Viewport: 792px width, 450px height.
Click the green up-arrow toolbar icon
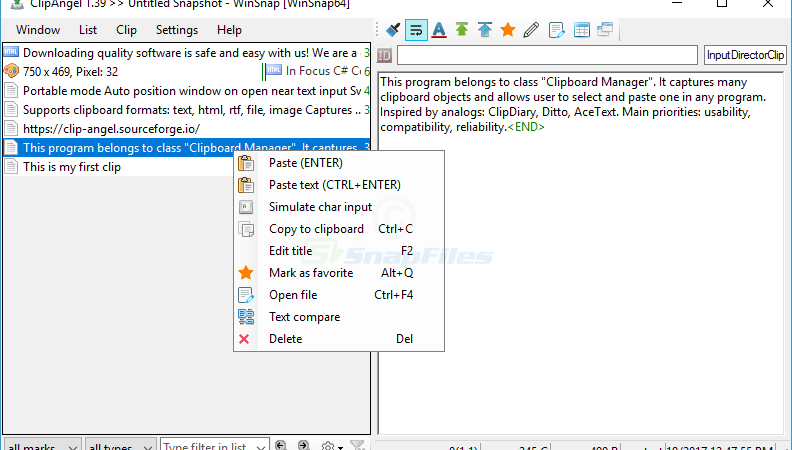point(462,29)
